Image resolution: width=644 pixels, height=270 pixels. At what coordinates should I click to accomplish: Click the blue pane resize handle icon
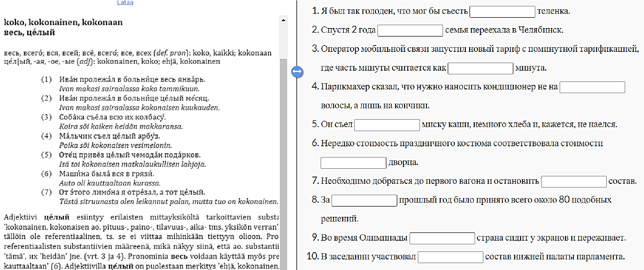(297, 72)
